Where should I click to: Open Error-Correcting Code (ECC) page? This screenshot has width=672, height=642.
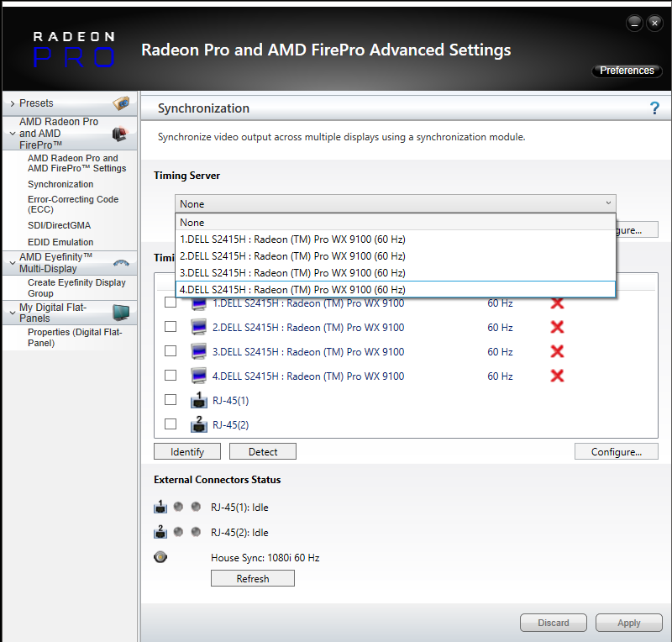pyautogui.click(x=73, y=204)
